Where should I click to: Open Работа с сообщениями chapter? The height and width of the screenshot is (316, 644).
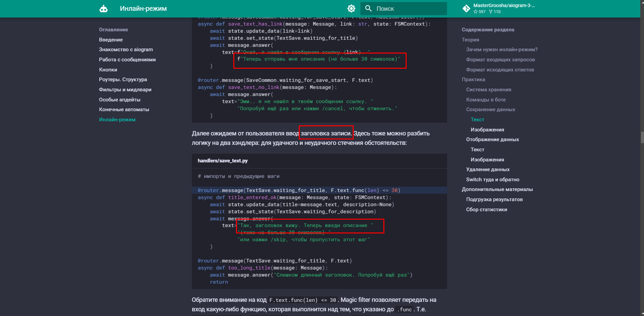tap(127, 60)
